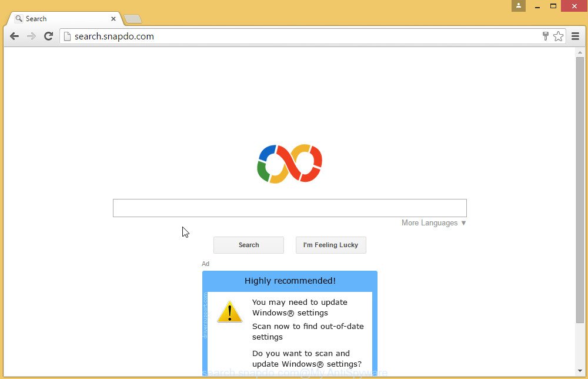The image size is (588, 379).
Task: Focus the Snapdo search text box
Action: pyautogui.click(x=290, y=208)
